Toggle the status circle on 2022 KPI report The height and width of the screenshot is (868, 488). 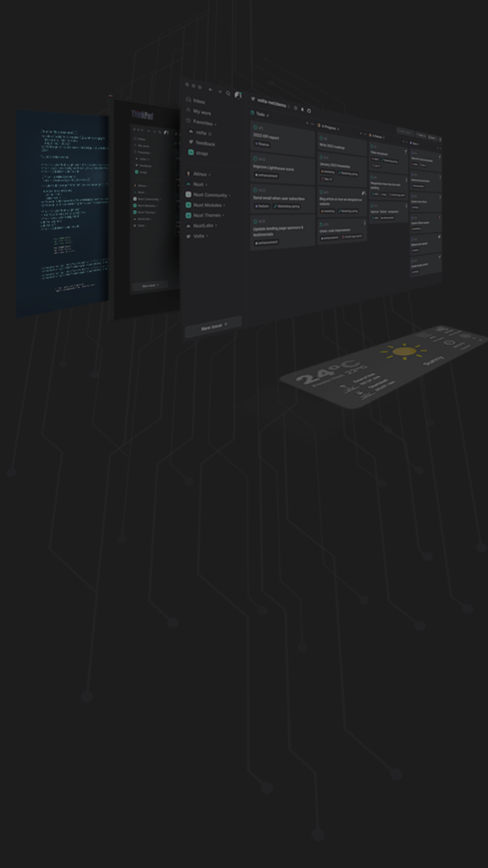pyautogui.click(x=256, y=127)
